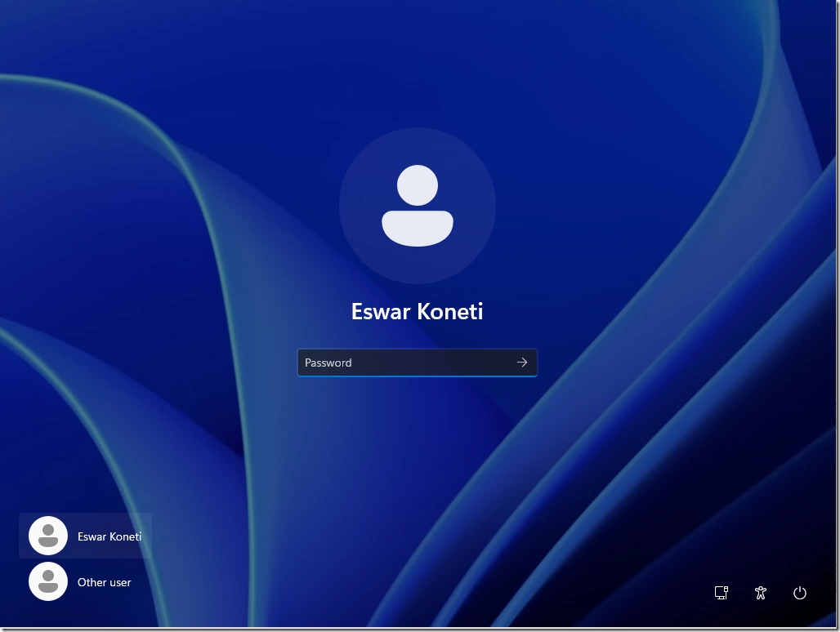Click the profile picture above the username

point(418,206)
